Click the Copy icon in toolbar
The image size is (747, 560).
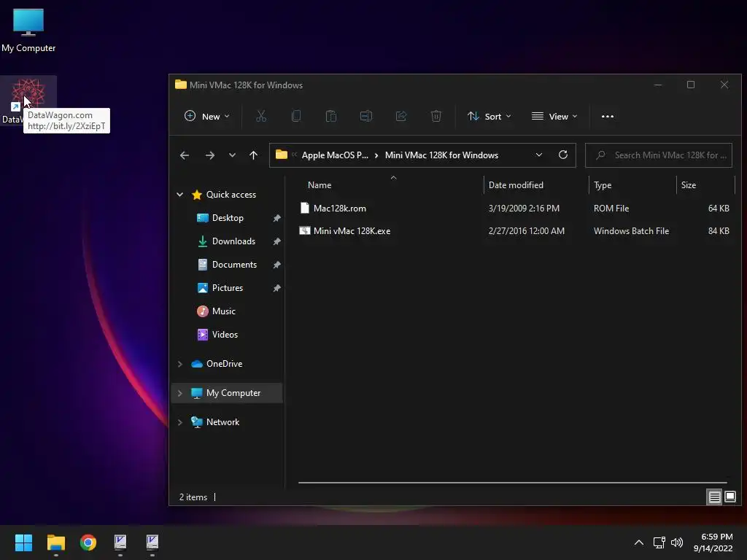click(x=296, y=116)
